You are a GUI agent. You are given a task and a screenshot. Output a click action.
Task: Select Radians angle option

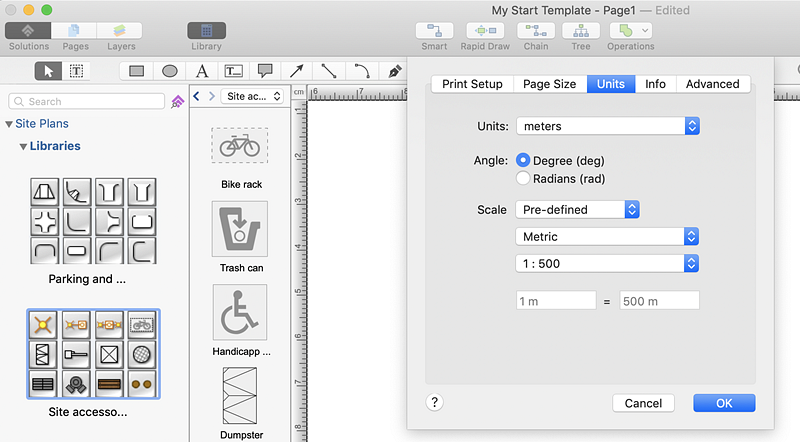[x=523, y=178]
